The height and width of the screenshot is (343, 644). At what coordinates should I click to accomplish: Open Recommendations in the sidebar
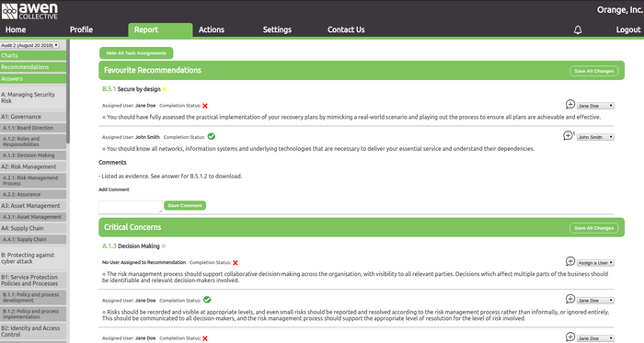click(33, 67)
